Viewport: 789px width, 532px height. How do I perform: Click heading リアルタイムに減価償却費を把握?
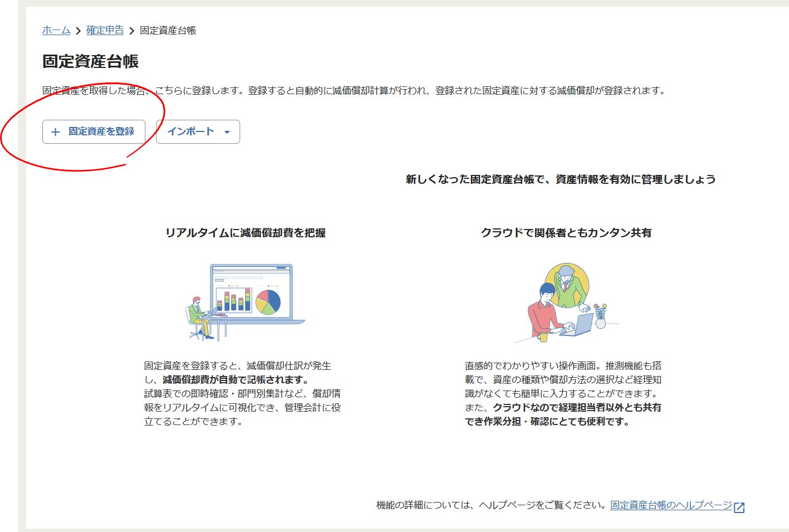click(246, 233)
